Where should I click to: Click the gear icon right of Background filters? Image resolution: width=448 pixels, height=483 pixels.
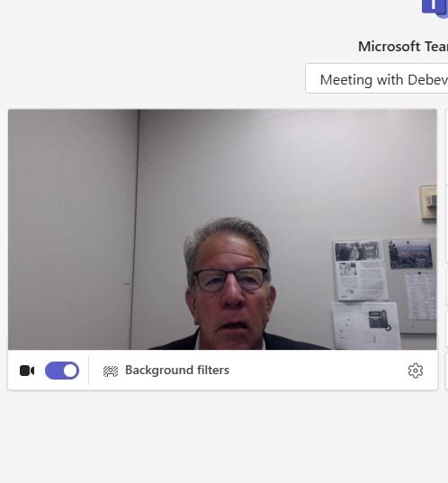[415, 371]
